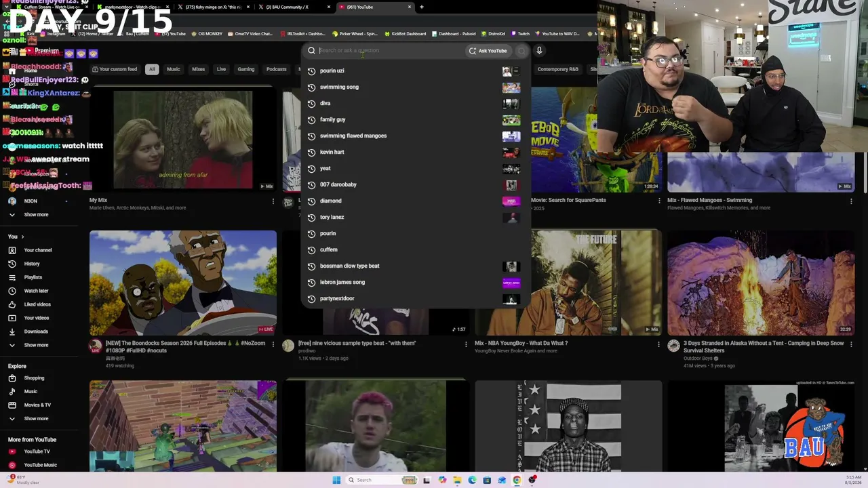Open the Twitch bookmark in bookmarks bar
Viewport: 868px width, 488px height.
pyautogui.click(x=520, y=33)
